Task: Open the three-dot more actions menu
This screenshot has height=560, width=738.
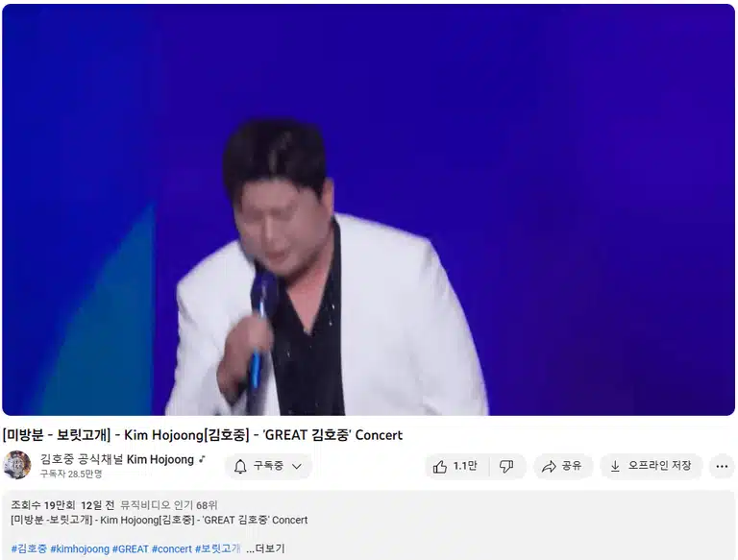Action: 722,467
